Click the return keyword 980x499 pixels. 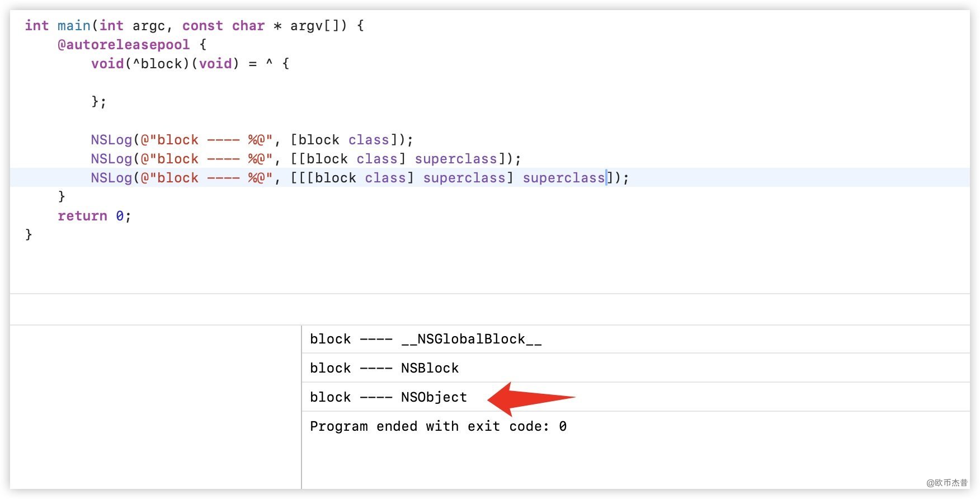[x=82, y=216]
